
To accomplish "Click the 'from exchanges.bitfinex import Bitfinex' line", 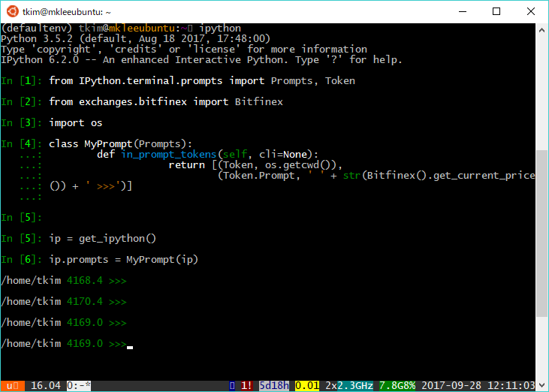I will [x=166, y=102].
